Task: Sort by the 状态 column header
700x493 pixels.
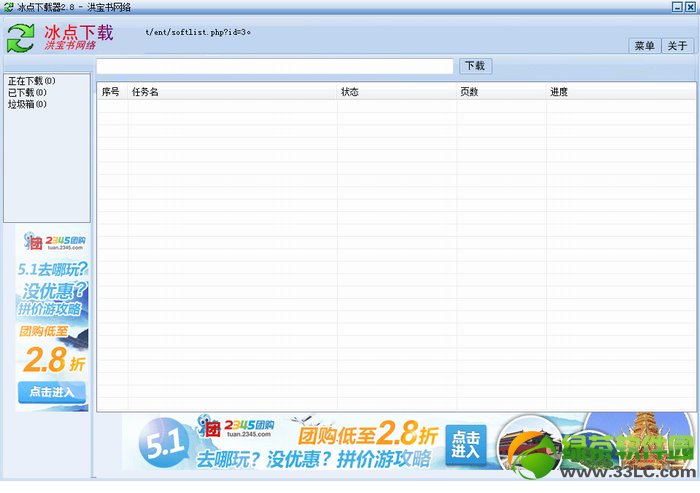Action: click(396, 92)
